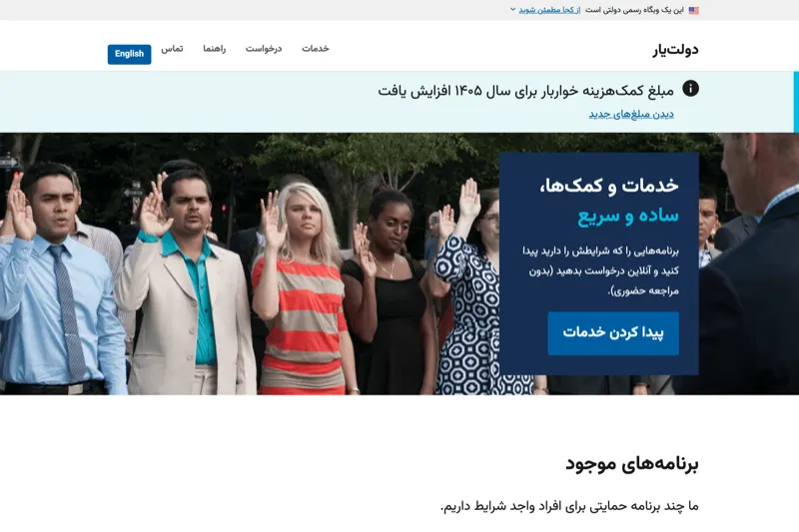Open the از کجا مطمئن شوید link

[x=549, y=10]
